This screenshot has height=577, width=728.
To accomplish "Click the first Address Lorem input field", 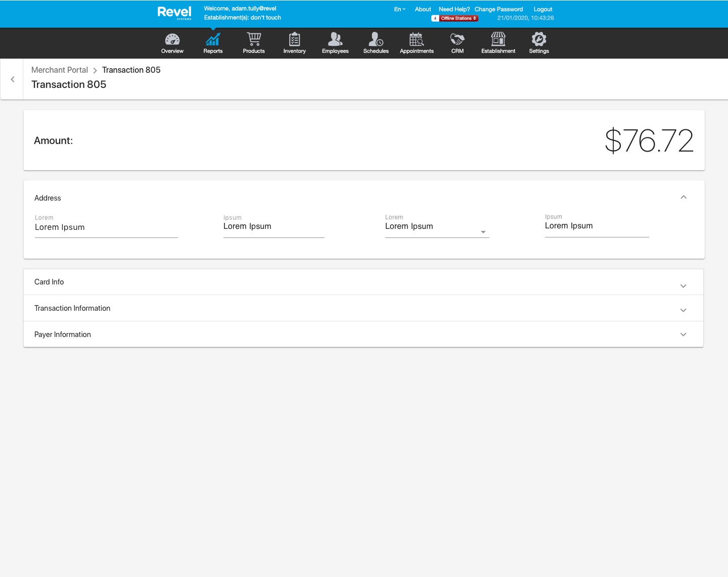I will (106, 228).
